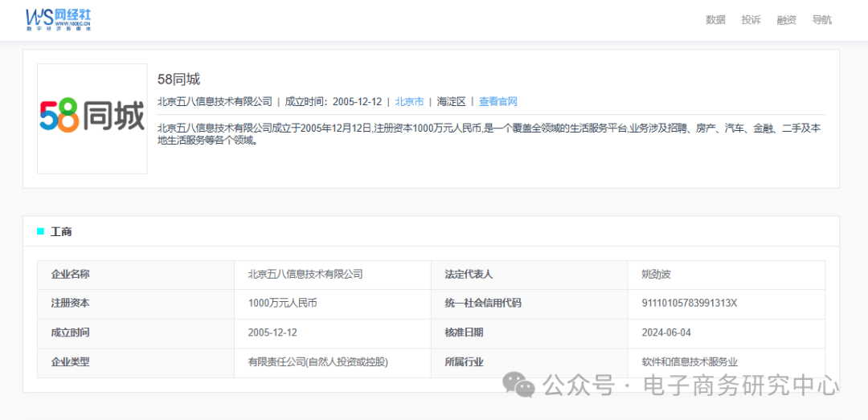Select the 成立时间：2005-12-12 header text
This screenshot has height=420, width=868.
click(x=334, y=102)
